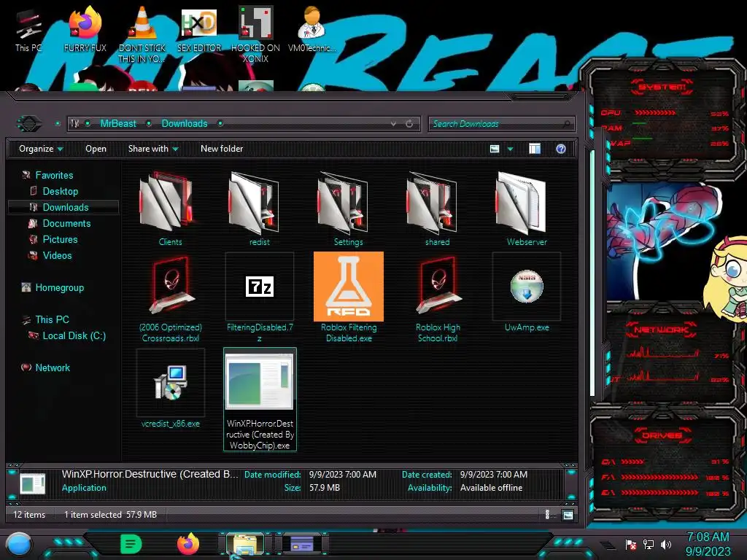Screen dimensions: 747x560
Task: Select Homegroup in navigation pane
Action: (x=59, y=287)
